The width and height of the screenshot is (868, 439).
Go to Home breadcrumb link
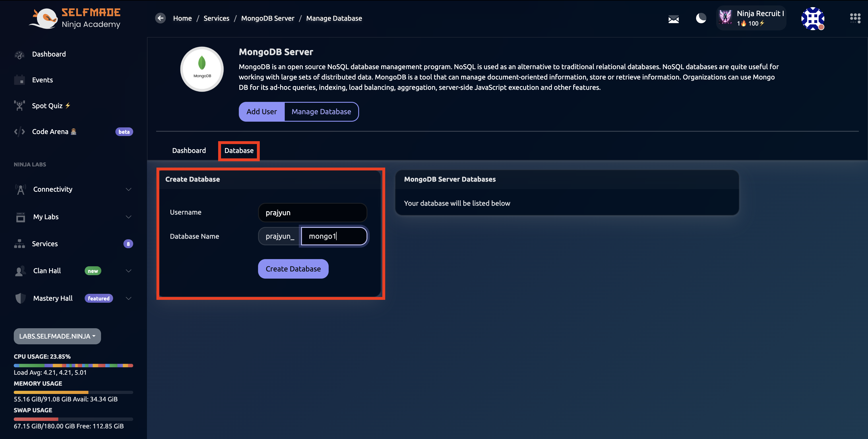182,18
